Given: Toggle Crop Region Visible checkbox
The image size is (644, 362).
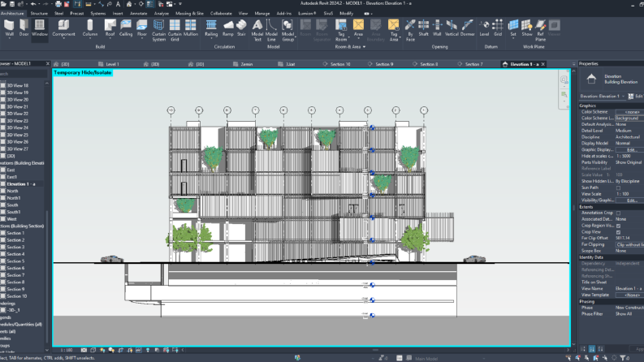Looking at the screenshot, I should 618,226.
